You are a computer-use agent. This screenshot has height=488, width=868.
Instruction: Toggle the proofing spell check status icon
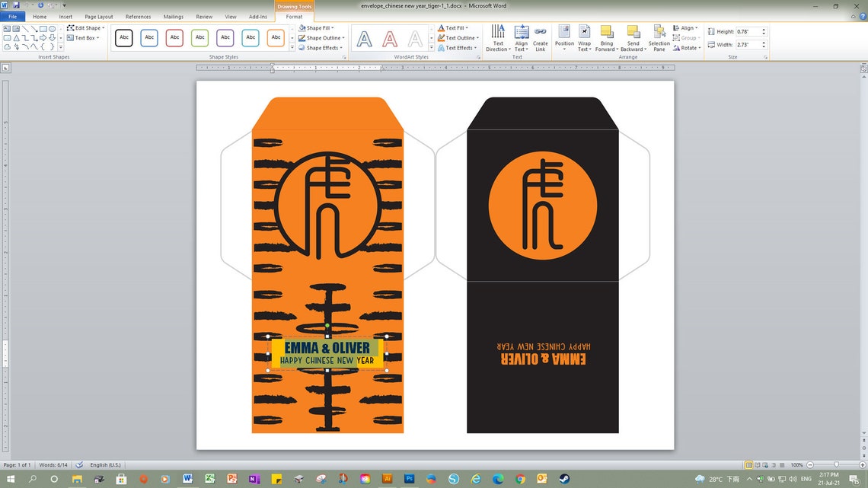(x=79, y=464)
